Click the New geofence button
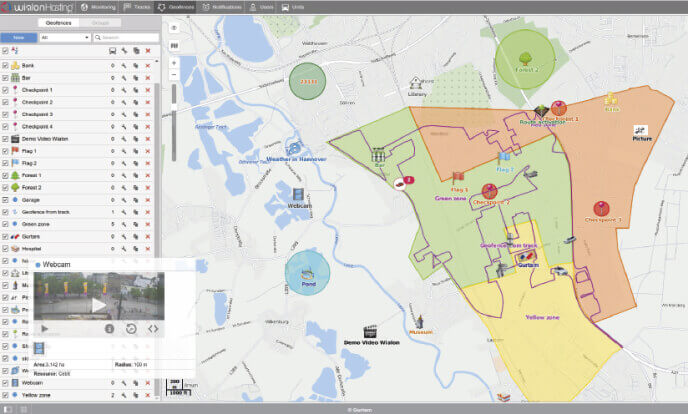 point(19,38)
